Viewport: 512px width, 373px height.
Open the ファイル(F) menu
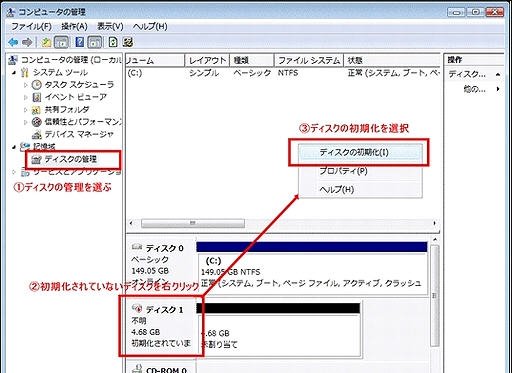click(x=32, y=26)
